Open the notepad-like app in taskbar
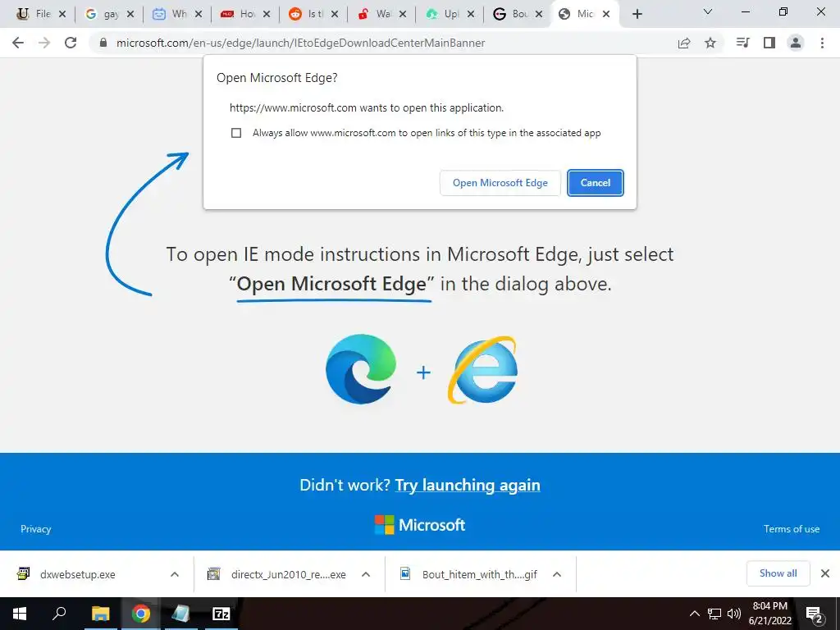 180,614
